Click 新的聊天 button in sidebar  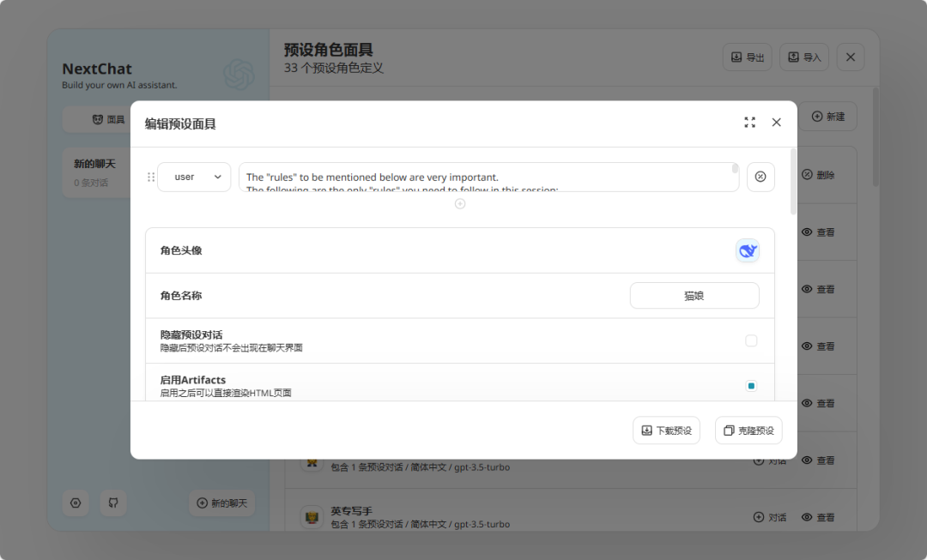point(221,503)
